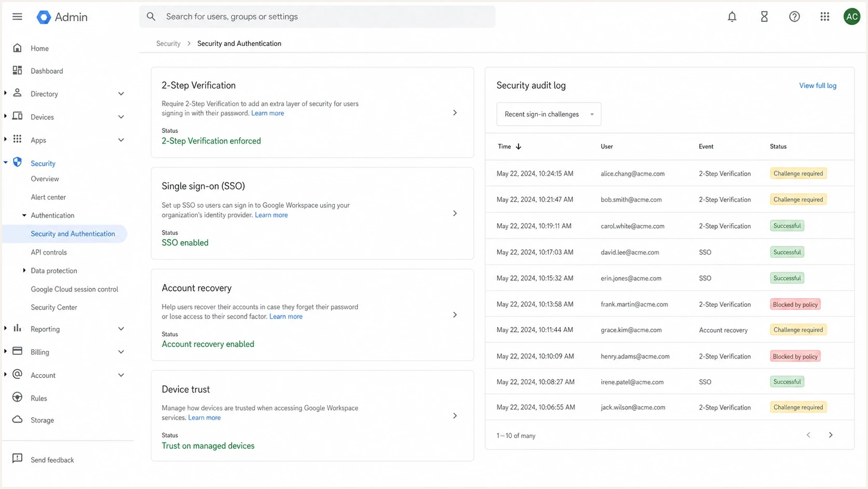Click the Devices icon in sidebar
The width and height of the screenshot is (868, 489).
tap(17, 116)
